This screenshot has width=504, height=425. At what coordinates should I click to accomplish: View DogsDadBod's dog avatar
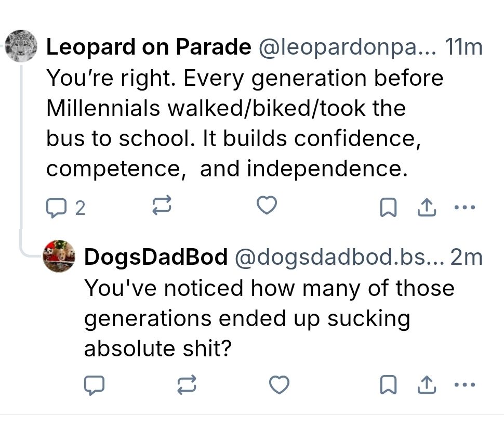pyautogui.click(x=58, y=256)
